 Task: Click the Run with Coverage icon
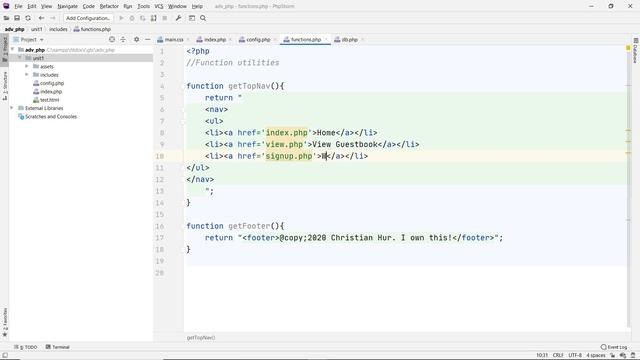click(x=142, y=18)
